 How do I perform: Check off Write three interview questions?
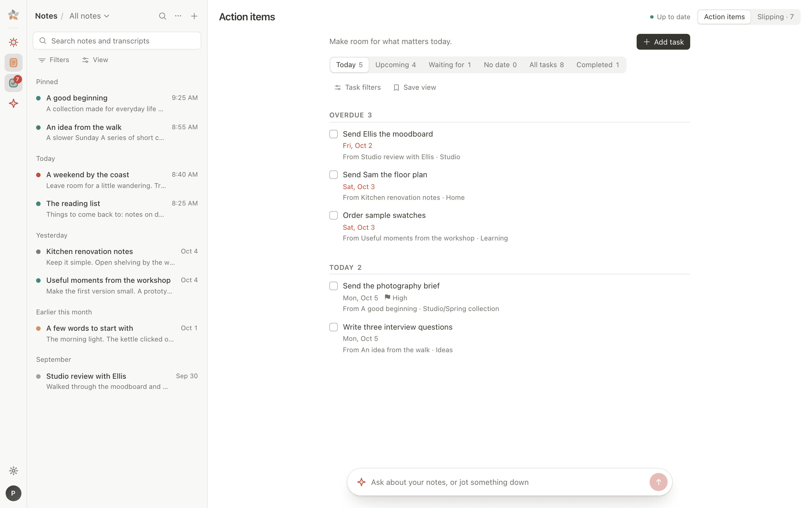pyautogui.click(x=334, y=327)
